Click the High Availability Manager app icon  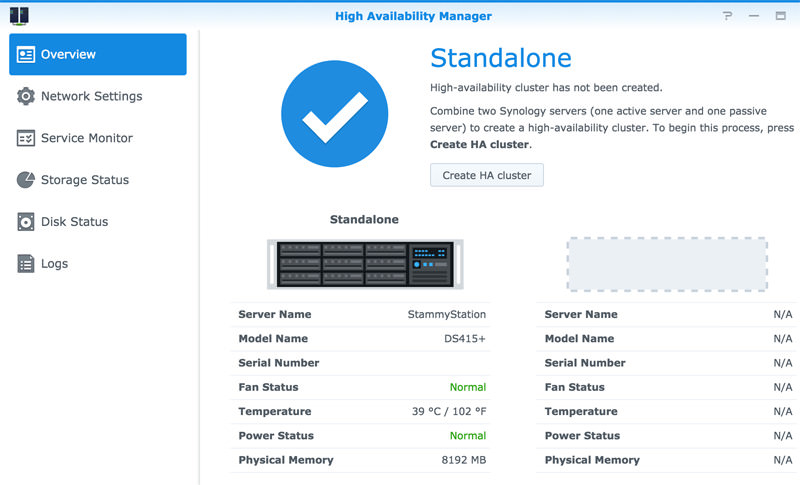[19, 16]
